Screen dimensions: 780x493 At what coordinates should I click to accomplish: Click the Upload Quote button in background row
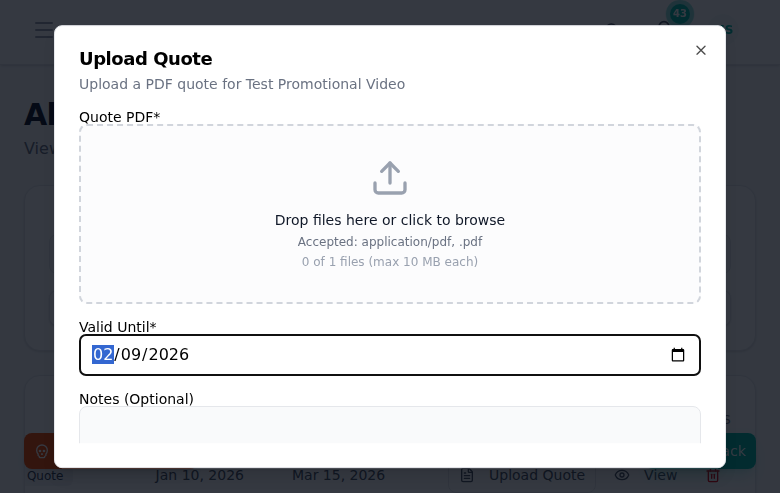(x=522, y=475)
